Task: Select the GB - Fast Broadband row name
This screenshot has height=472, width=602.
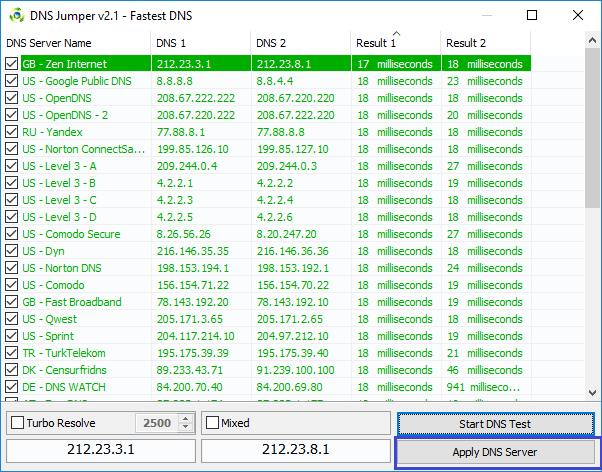Action: click(72, 302)
